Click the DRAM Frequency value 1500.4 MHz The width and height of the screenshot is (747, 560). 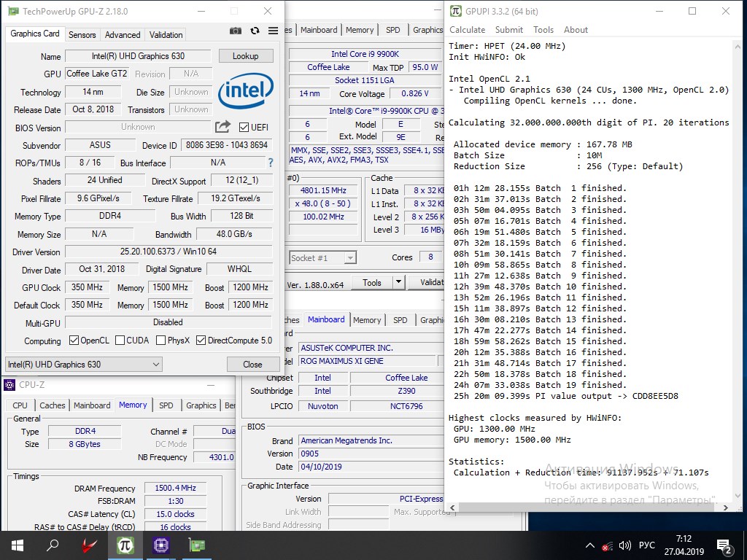[x=175, y=488]
